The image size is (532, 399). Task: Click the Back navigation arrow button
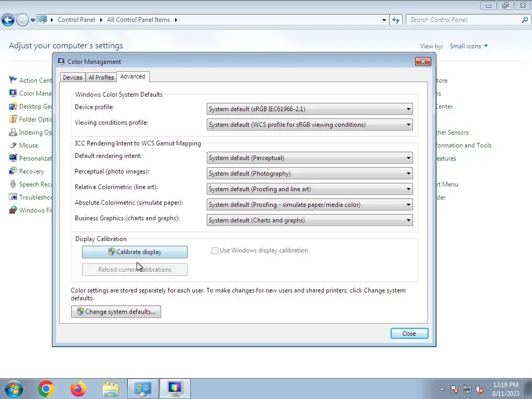[x=8, y=20]
